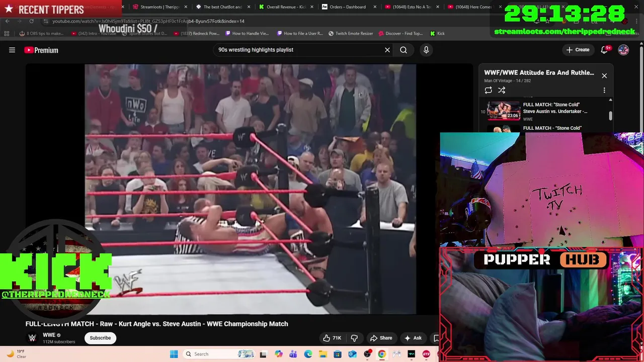Image resolution: width=644 pixels, height=362 pixels.
Task: Open the YouTube account avatar menu
Action: coord(623,50)
